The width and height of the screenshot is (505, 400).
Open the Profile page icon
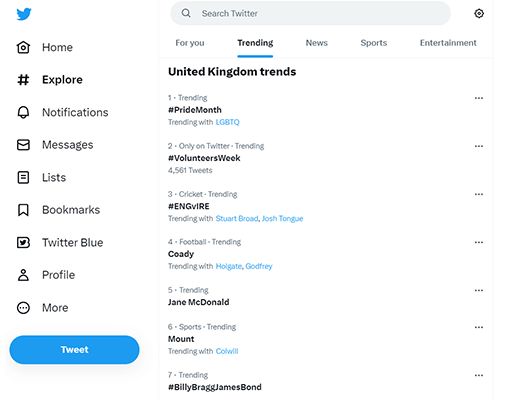(x=23, y=275)
